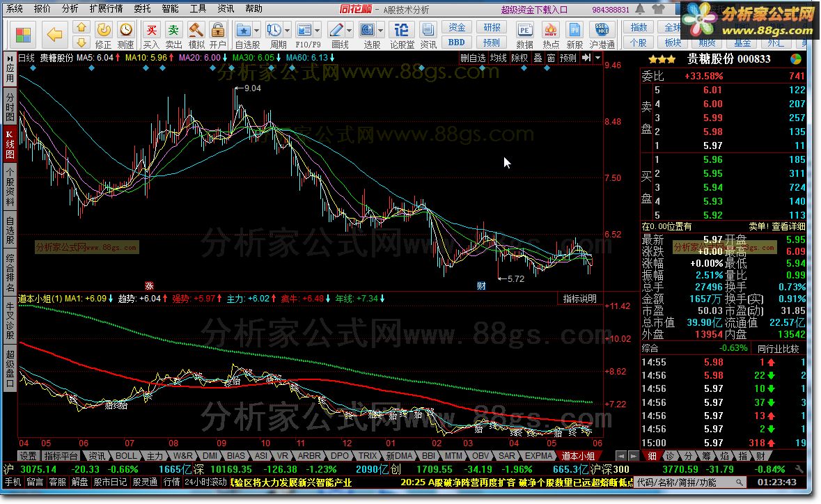Image resolution: width=821 pixels, height=504 pixels.
Task: Select the 分时图 sidebar tab
Action: pos(10,108)
